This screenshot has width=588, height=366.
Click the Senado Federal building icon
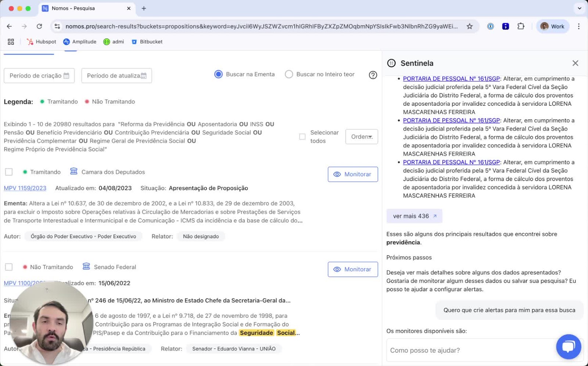[x=86, y=267]
